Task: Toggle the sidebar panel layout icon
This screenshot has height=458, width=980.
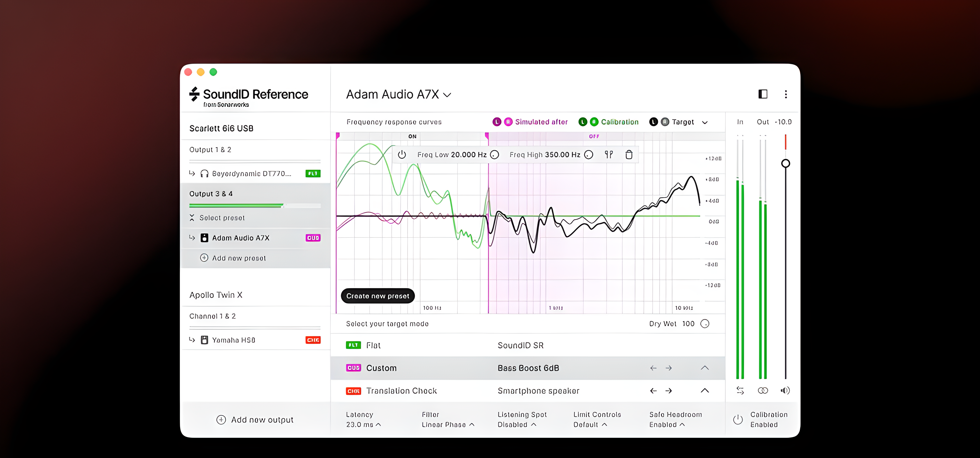Action: pyautogui.click(x=763, y=94)
